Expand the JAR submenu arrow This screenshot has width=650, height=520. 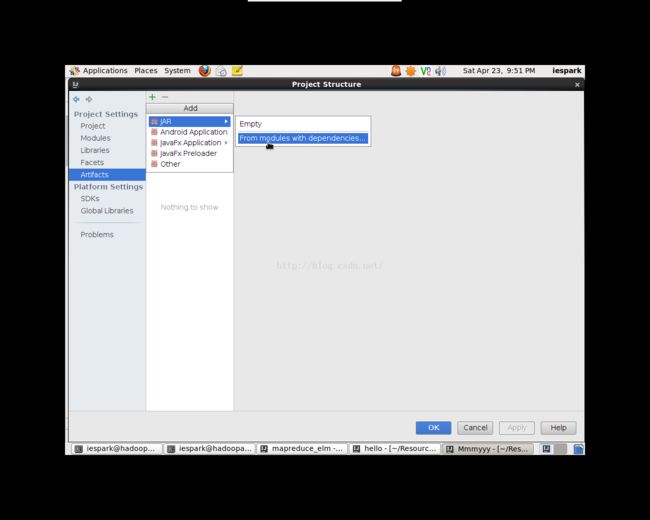point(226,121)
